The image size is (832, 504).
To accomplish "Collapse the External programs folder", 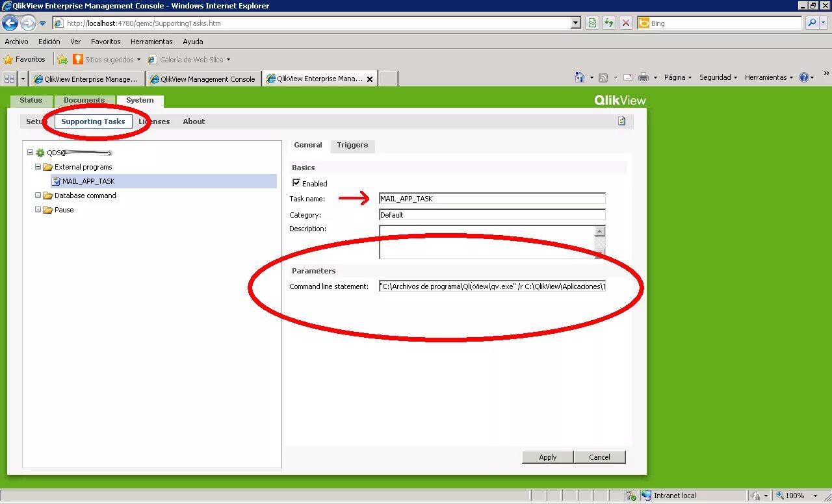I will click(x=38, y=167).
